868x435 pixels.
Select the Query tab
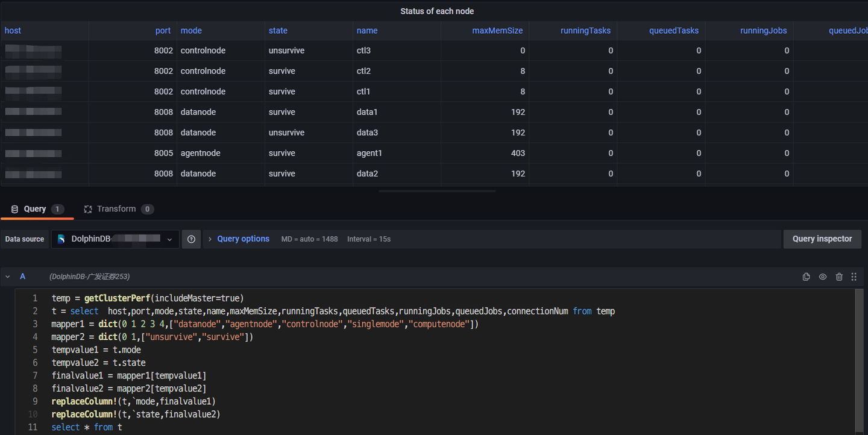35,209
